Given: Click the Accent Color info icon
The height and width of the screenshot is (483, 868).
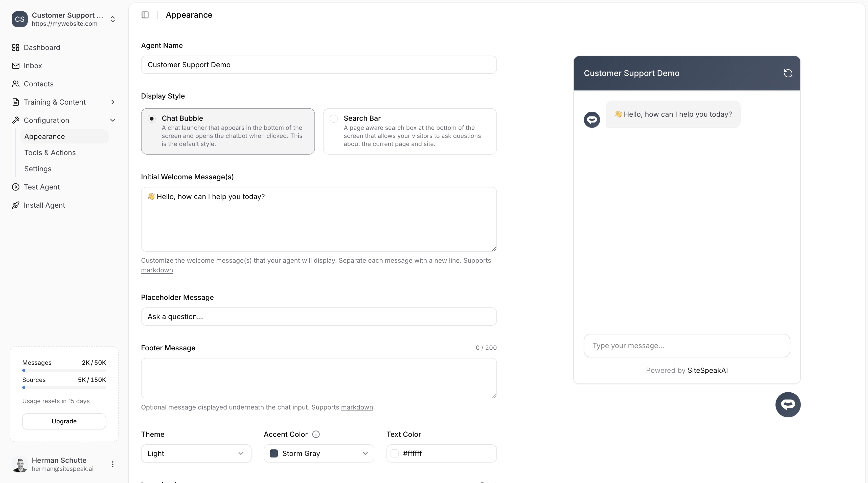Looking at the screenshot, I should click(x=316, y=434).
